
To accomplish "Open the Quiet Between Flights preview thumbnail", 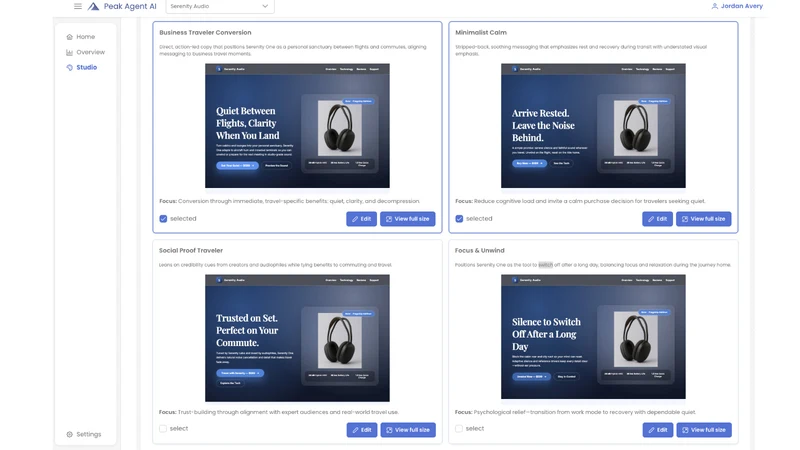I will (297, 126).
